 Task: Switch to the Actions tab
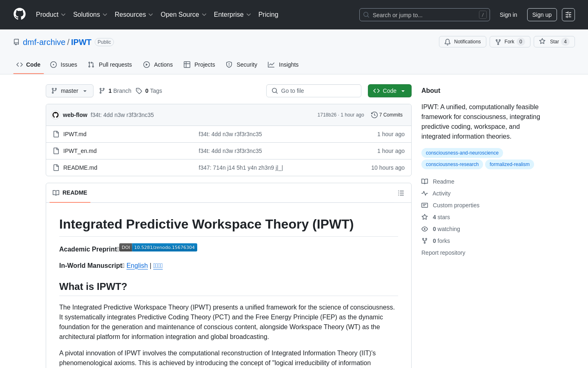pyautogui.click(x=158, y=65)
